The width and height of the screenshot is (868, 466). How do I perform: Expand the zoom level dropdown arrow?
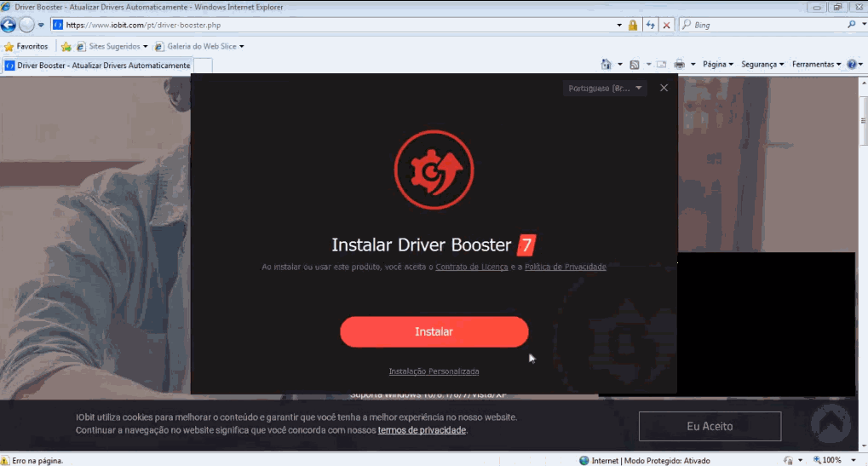click(853, 461)
